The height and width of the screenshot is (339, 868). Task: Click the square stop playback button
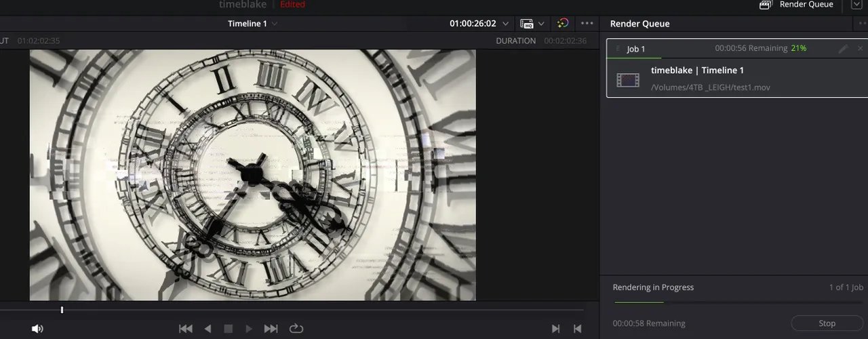[x=229, y=329]
